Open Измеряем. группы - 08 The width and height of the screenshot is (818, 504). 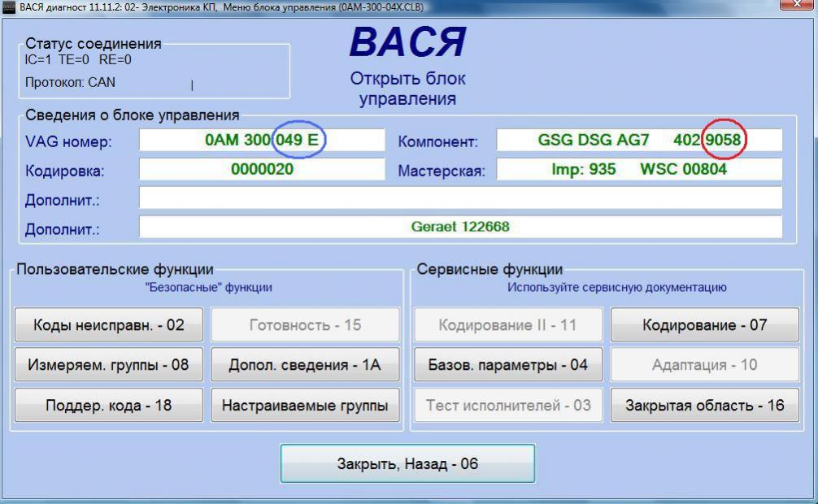coord(108,364)
